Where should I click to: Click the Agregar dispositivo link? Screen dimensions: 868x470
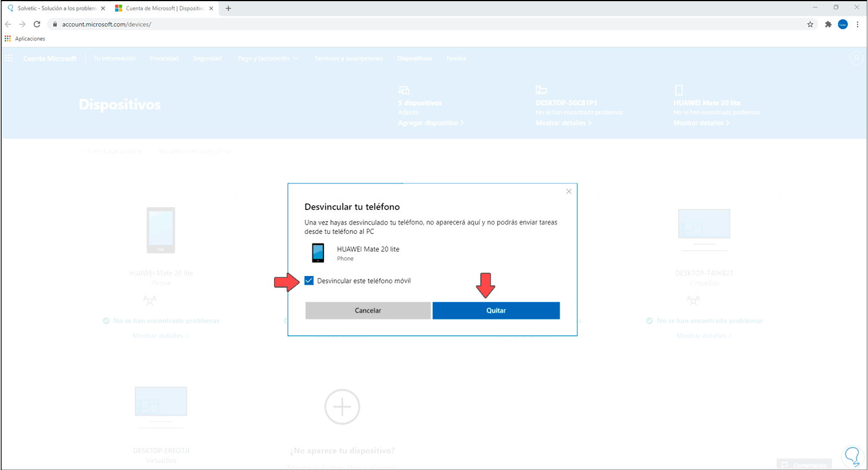[431, 123]
